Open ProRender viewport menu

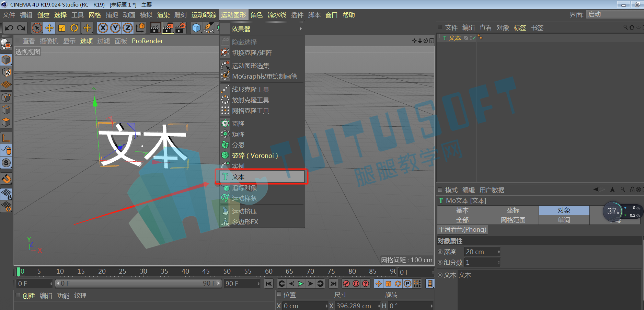point(147,41)
